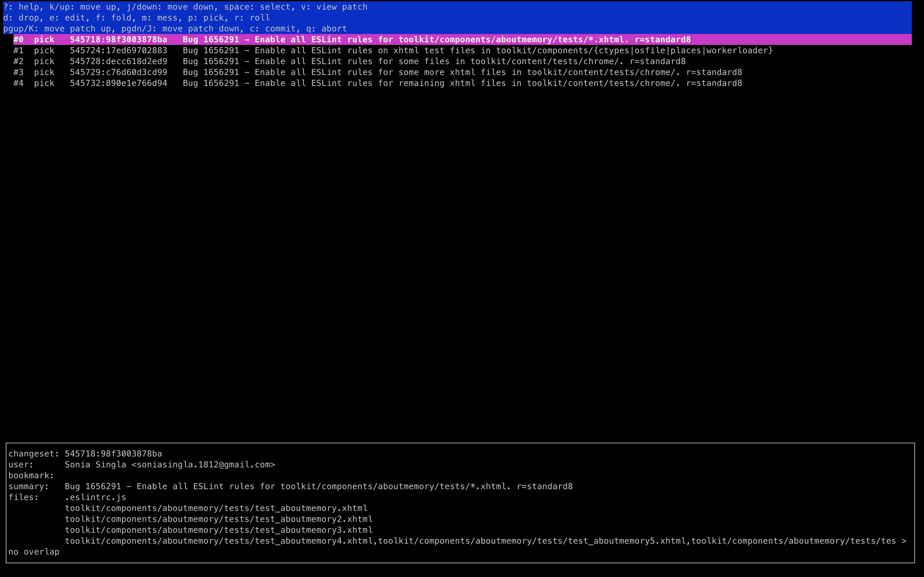Click the 'no overlap' status line

coord(34,552)
